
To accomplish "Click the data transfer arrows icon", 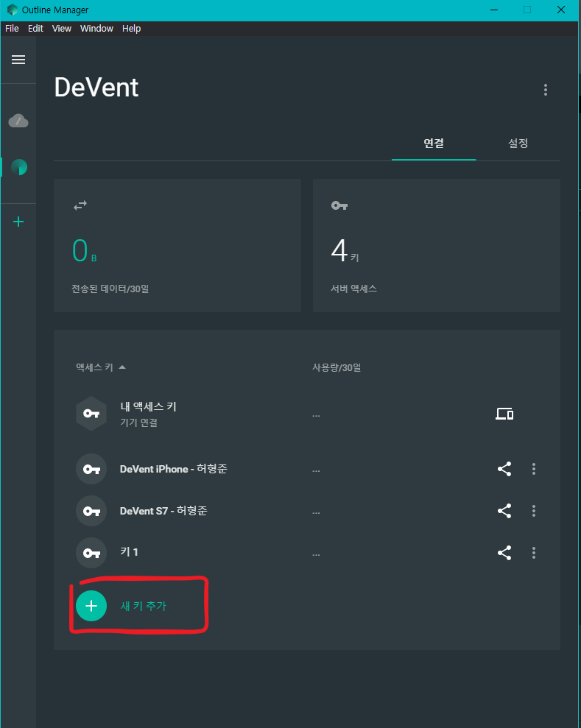I will [x=80, y=205].
